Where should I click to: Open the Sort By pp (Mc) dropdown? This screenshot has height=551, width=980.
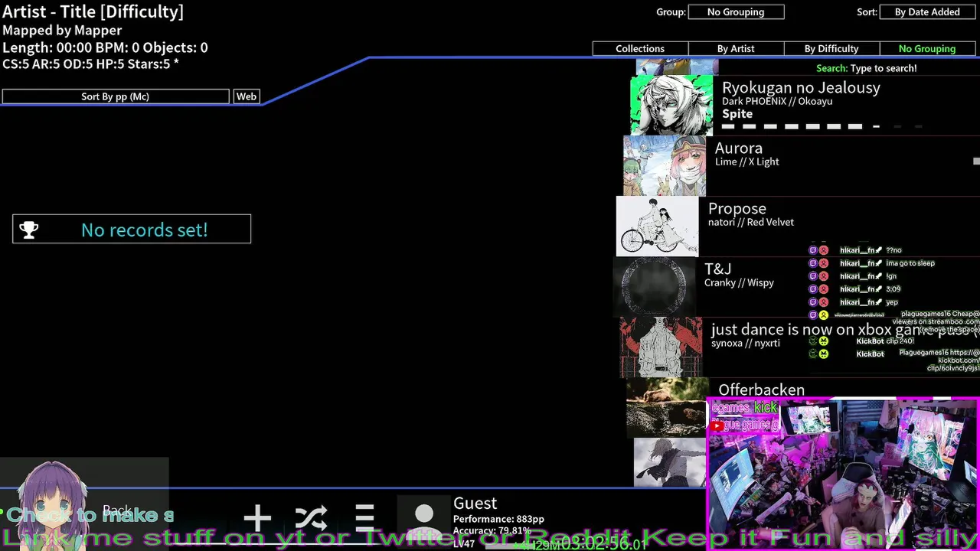[x=116, y=96]
